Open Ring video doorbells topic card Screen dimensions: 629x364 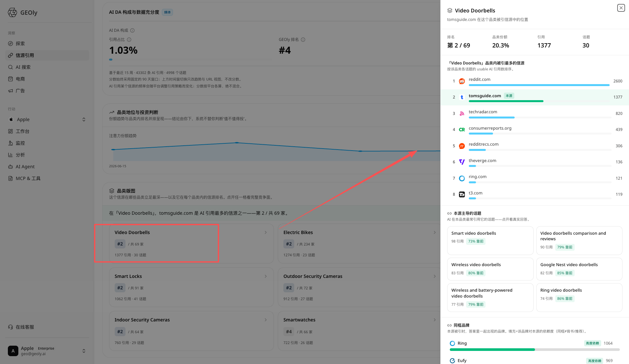coord(579,298)
